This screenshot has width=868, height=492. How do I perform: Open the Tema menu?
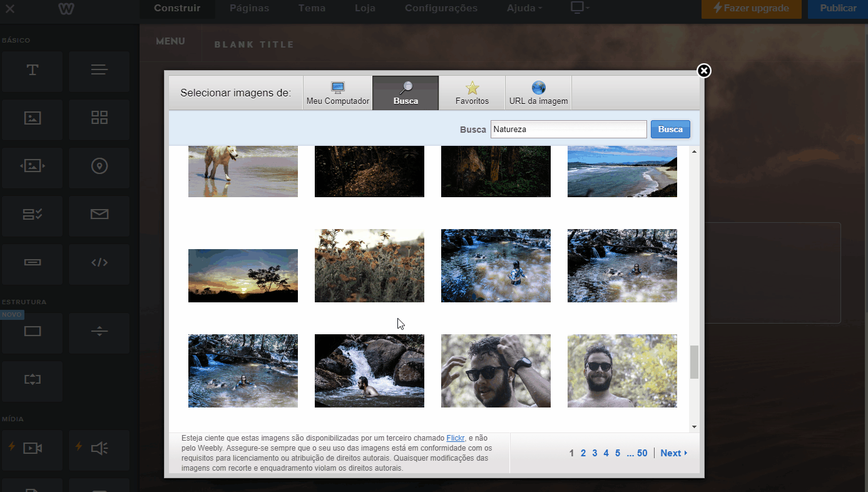[x=312, y=8]
